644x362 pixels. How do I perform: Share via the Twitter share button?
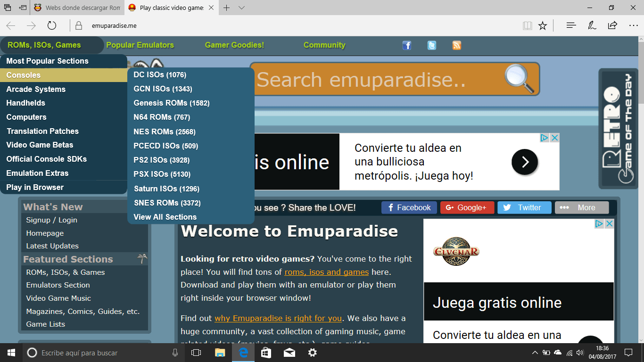click(x=524, y=207)
